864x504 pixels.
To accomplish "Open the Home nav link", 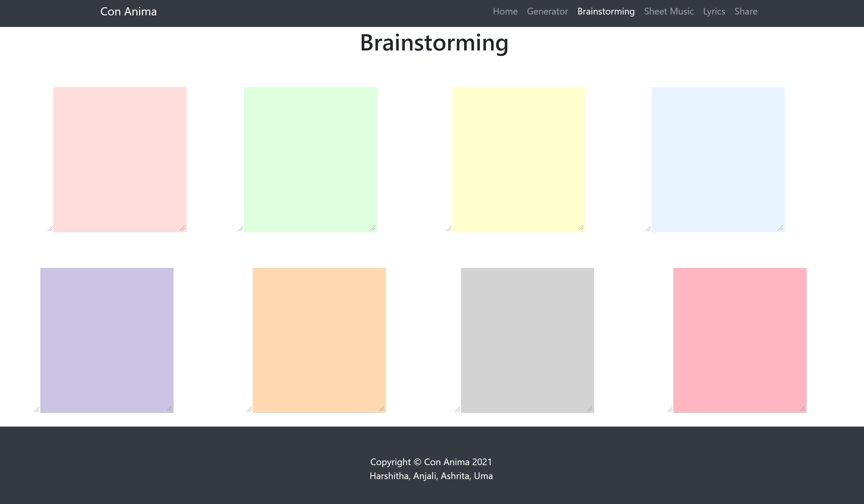I will 505,11.
